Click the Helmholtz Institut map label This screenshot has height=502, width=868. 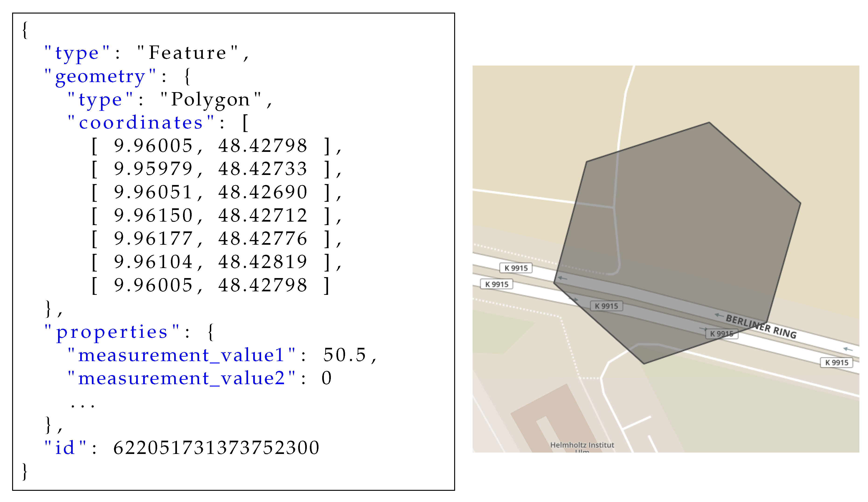coord(582,445)
